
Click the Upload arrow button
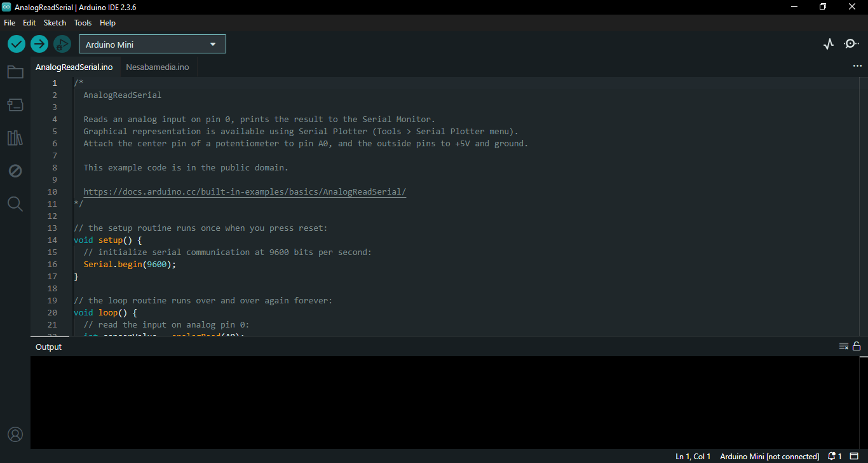point(39,44)
